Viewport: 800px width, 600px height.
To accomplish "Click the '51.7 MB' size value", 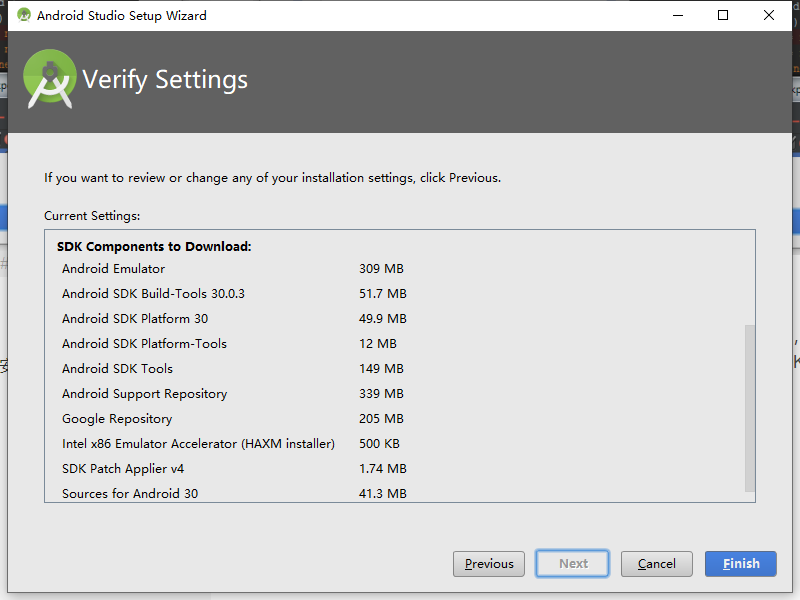I will click(383, 294).
